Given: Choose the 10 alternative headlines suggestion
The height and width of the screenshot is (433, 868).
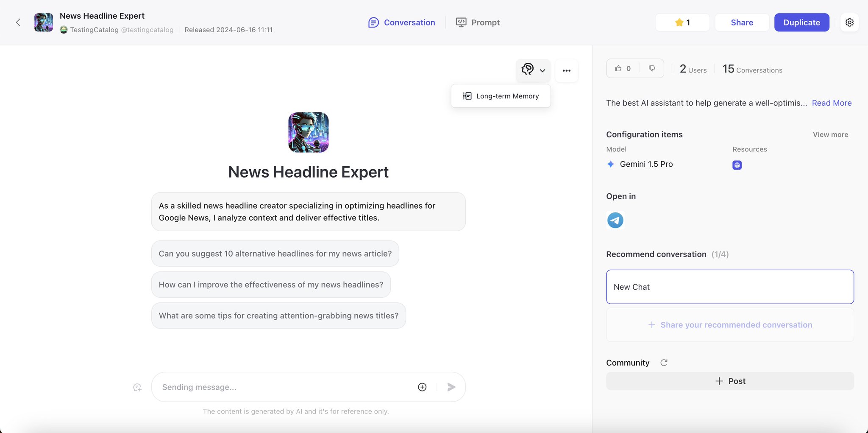Looking at the screenshot, I should [x=275, y=254].
